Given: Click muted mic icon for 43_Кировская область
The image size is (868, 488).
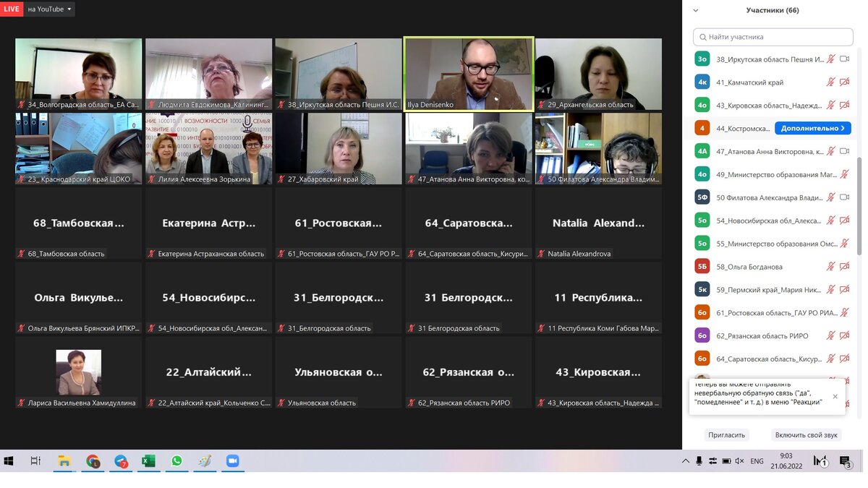Looking at the screenshot, I should pyautogui.click(x=831, y=106).
